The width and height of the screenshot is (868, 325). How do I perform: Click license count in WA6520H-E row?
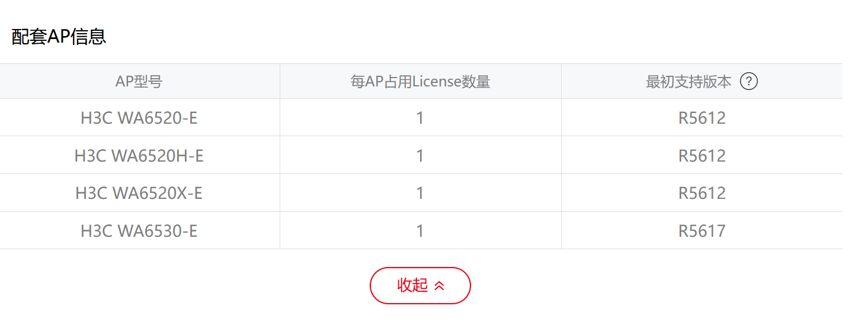(x=420, y=156)
